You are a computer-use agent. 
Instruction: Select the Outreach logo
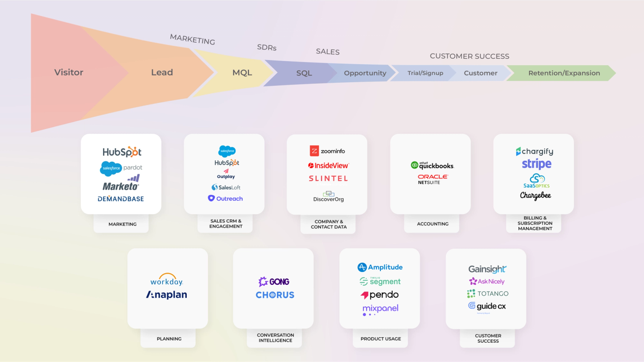click(225, 198)
